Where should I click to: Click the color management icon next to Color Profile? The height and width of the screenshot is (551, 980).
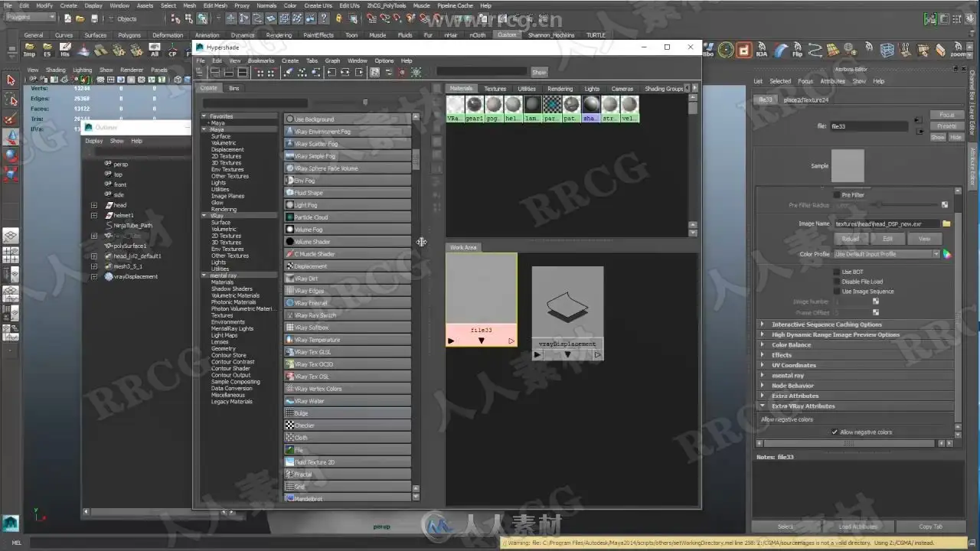pos(946,254)
